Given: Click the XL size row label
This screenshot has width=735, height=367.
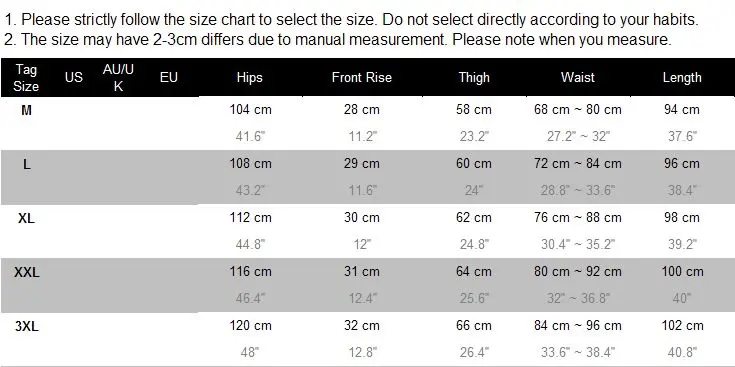Looking at the screenshot, I should point(26,218).
